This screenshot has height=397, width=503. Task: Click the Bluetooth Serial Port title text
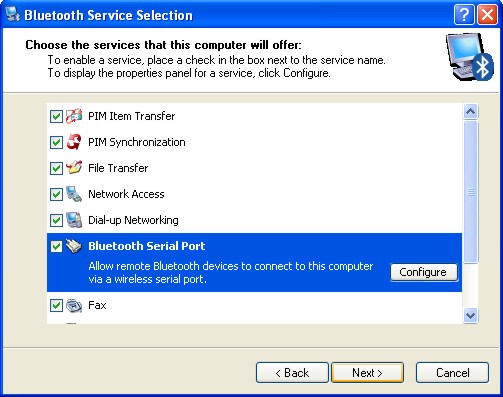click(146, 246)
